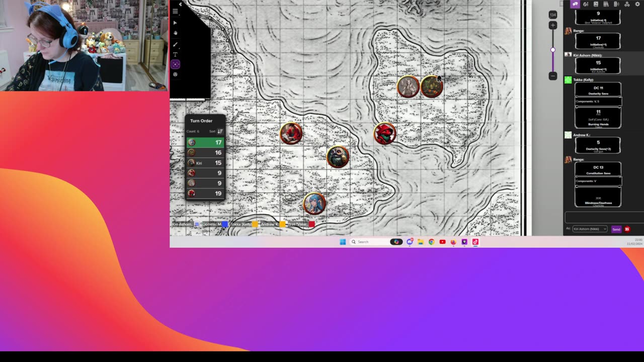
Task: Select the goggled character token mid-map
Action: coord(338,157)
